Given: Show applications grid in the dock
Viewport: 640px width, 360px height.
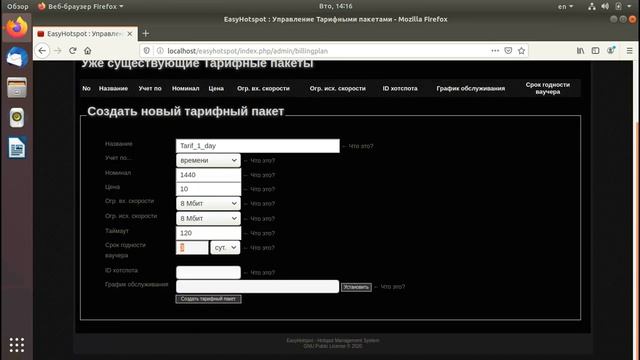Looking at the screenshot, I should pyautogui.click(x=17, y=345).
